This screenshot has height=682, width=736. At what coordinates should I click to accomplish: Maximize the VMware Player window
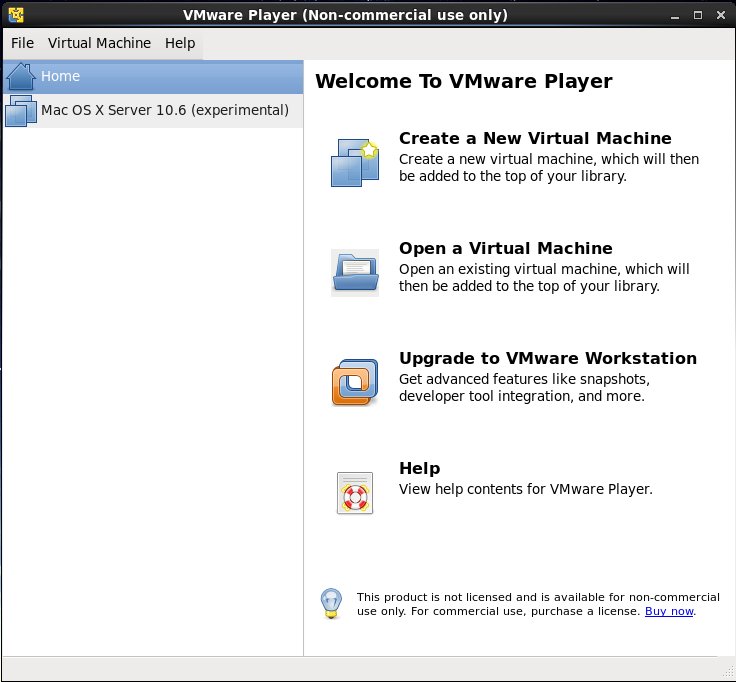[698, 15]
